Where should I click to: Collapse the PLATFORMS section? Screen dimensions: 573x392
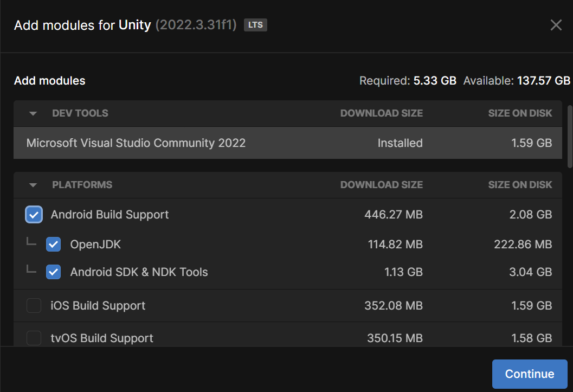[33, 185]
